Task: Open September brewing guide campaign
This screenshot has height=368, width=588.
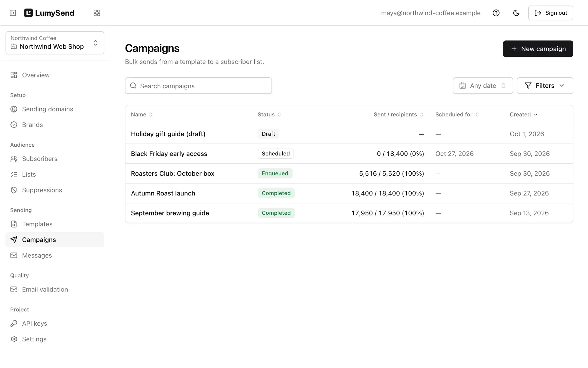Action: pyautogui.click(x=170, y=213)
